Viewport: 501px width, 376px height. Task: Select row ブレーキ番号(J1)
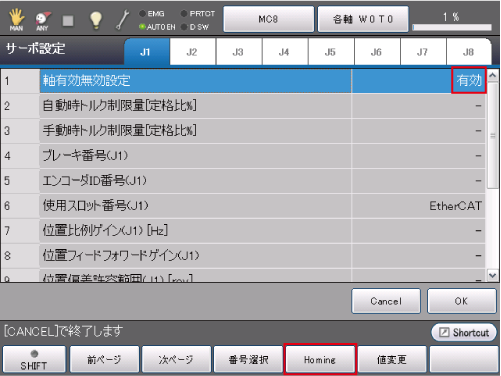[x=243, y=156]
